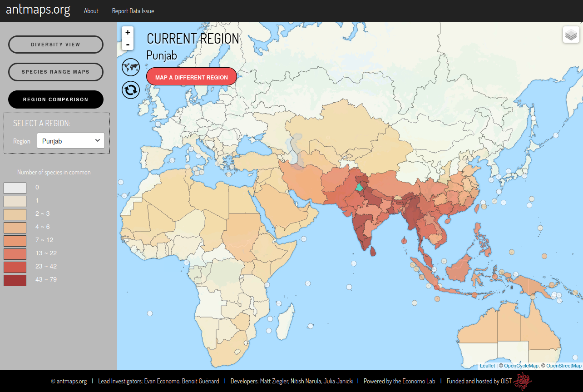Viewport: 583px width, 392px height.
Task: Click Map a Different Region button
Action: [191, 77]
